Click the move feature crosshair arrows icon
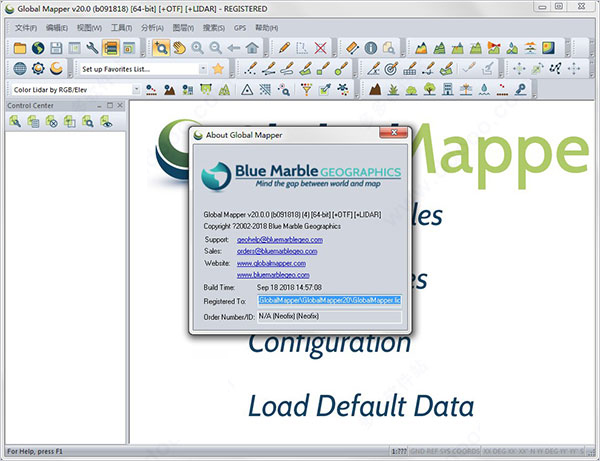 519,69
